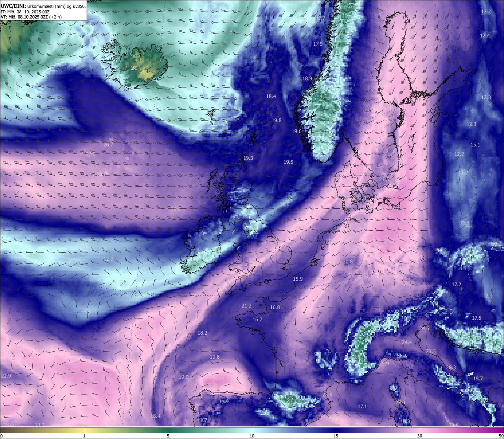This screenshot has width=504, height=439.
Task: Click the map value '20.8'
Action: (x=348, y=262)
